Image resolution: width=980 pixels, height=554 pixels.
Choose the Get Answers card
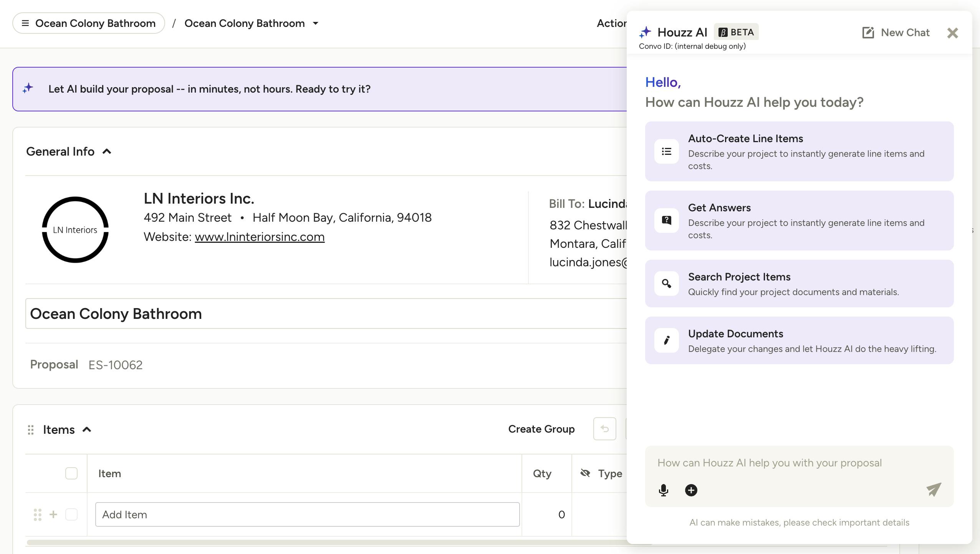click(x=799, y=221)
